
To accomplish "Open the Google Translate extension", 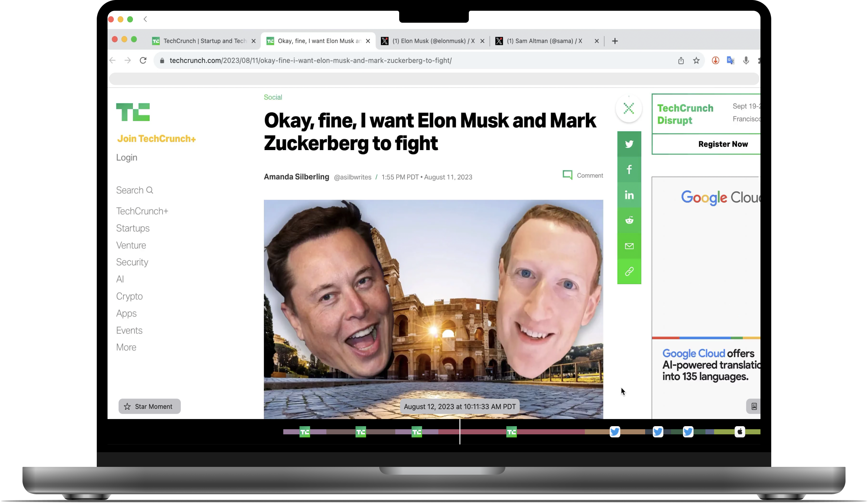I will point(731,61).
